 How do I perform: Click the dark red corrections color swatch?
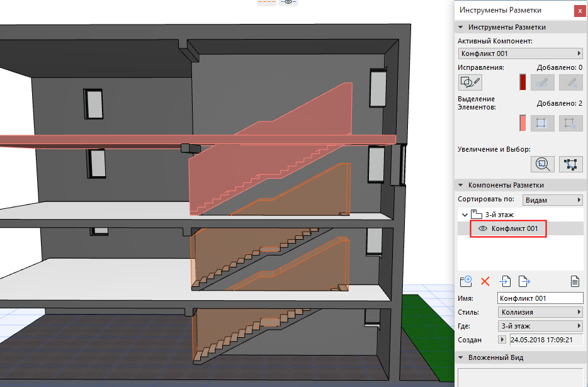tap(522, 82)
